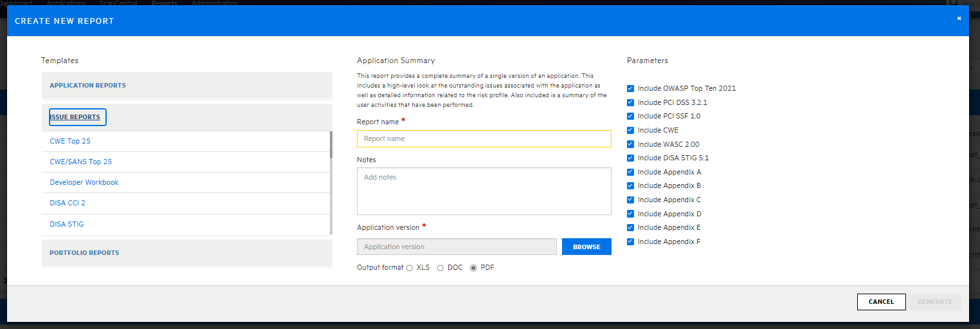Close the Create New Report dialog
This screenshot has height=329, width=980.
click(x=959, y=19)
